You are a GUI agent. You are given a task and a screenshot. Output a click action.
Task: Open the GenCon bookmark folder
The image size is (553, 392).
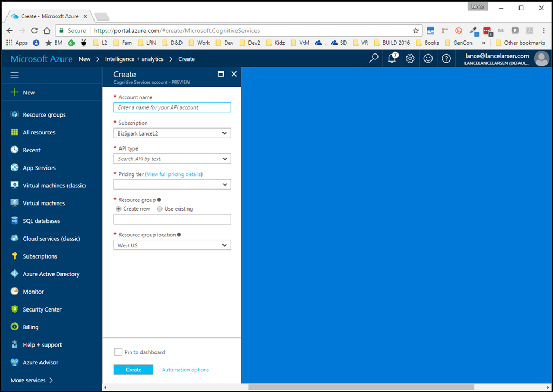click(x=458, y=43)
